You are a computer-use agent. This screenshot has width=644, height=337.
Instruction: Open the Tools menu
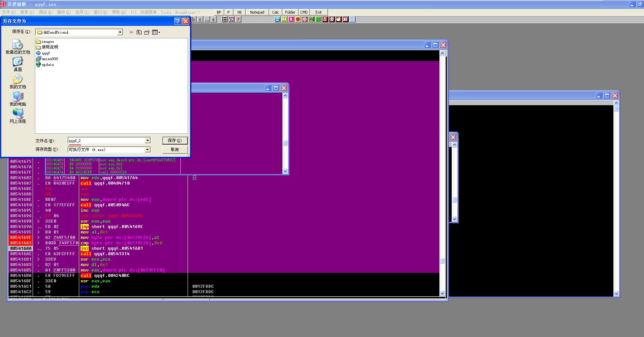click(x=166, y=12)
